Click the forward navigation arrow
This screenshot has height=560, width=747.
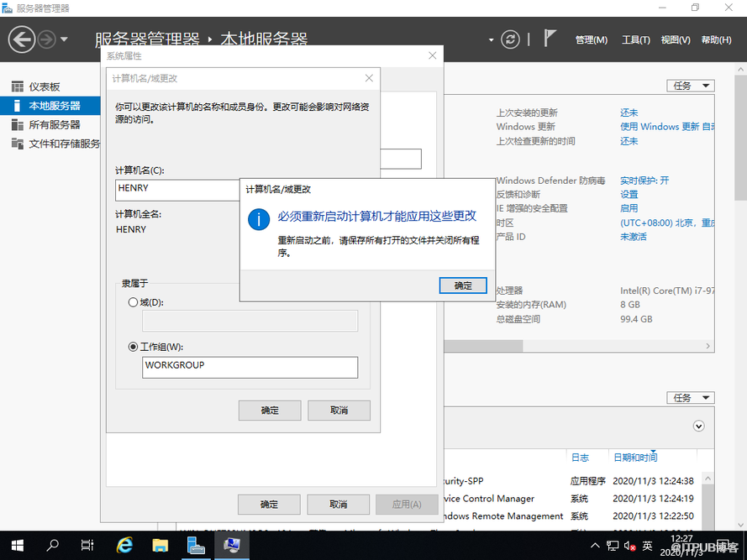click(47, 39)
